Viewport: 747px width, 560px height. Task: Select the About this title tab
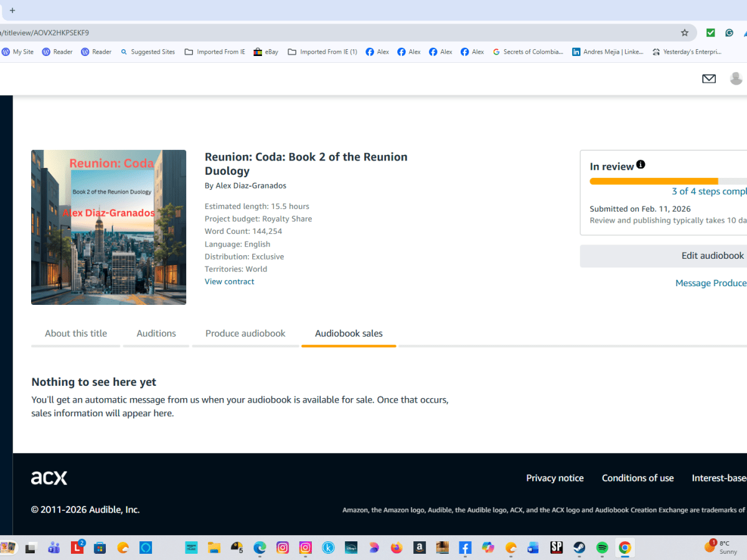pyautogui.click(x=75, y=334)
